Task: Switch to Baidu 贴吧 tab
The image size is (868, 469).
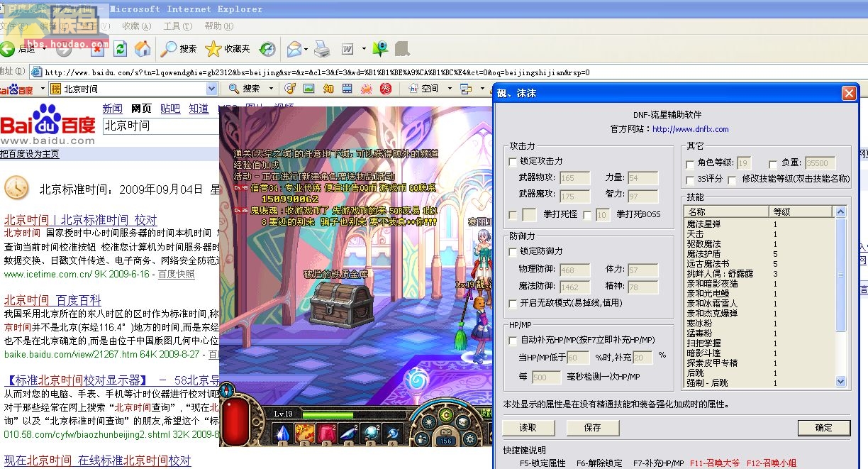Action: pos(170,109)
